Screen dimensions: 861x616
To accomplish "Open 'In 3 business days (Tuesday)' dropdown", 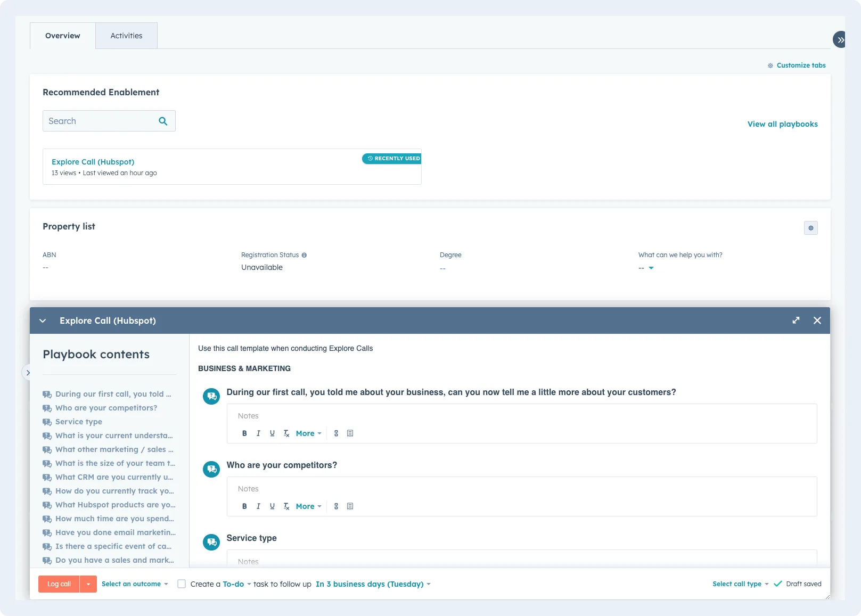I will coord(373,584).
